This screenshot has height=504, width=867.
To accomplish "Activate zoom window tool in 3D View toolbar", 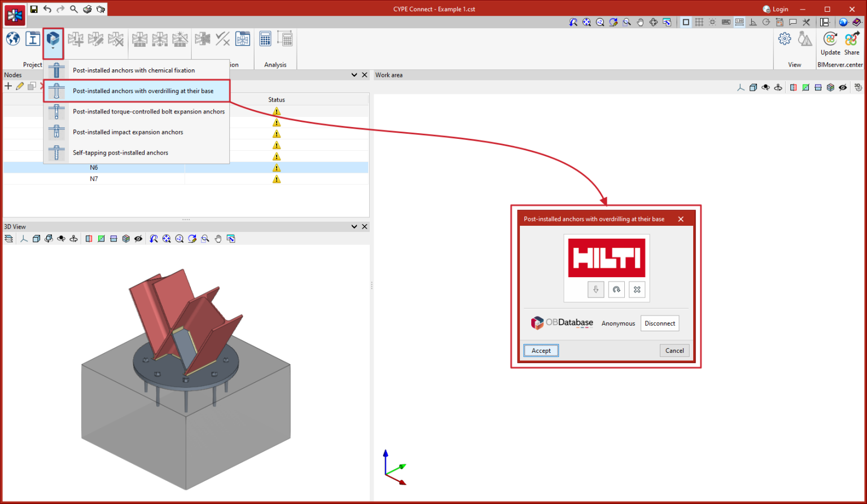I will pos(204,238).
